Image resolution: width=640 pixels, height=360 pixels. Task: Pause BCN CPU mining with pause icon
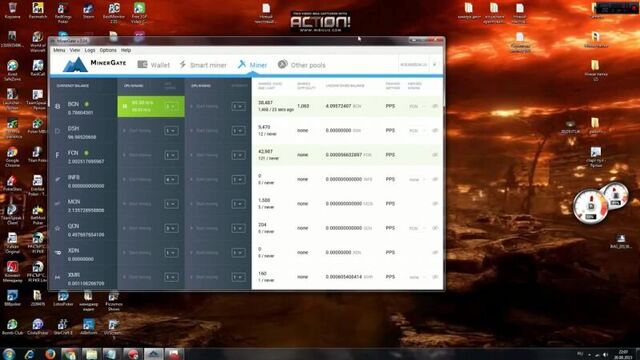point(124,107)
